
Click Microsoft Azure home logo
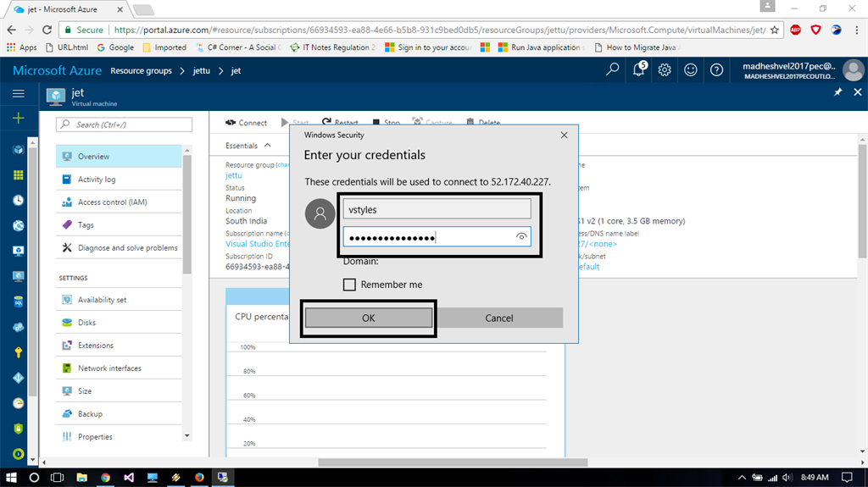(x=57, y=70)
